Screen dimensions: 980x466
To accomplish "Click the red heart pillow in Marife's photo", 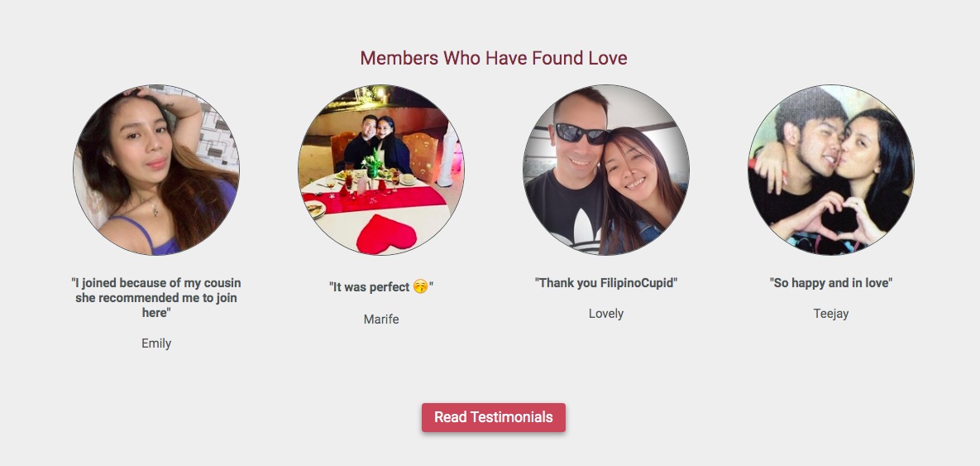I will tap(387, 234).
